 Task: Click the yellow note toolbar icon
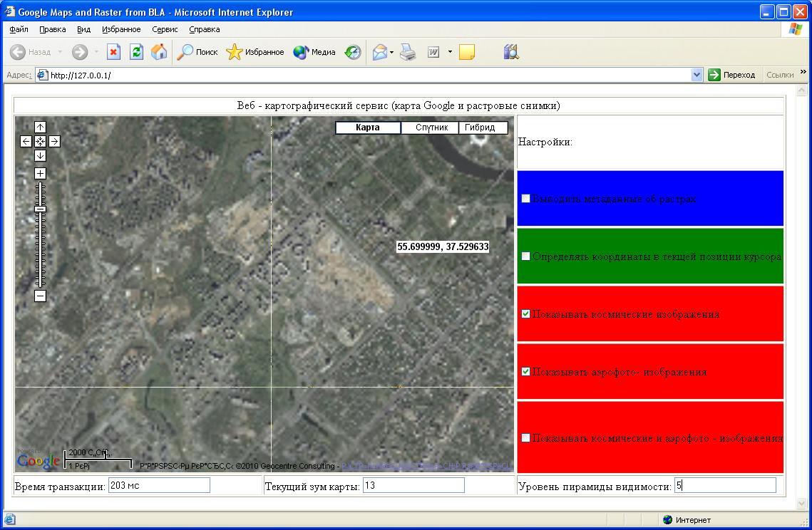pos(466,52)
